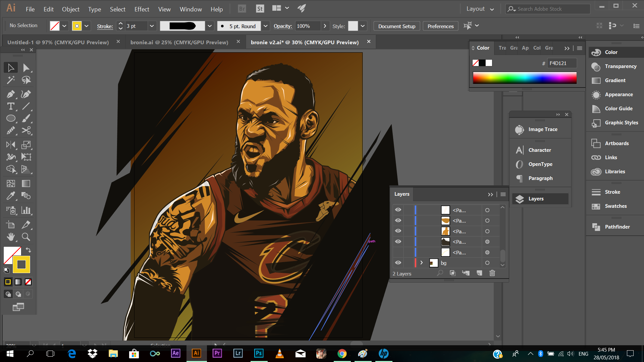Select the Gradient tool
The image size is (644, 362).
pyautogui.click(x=26, y=183)
